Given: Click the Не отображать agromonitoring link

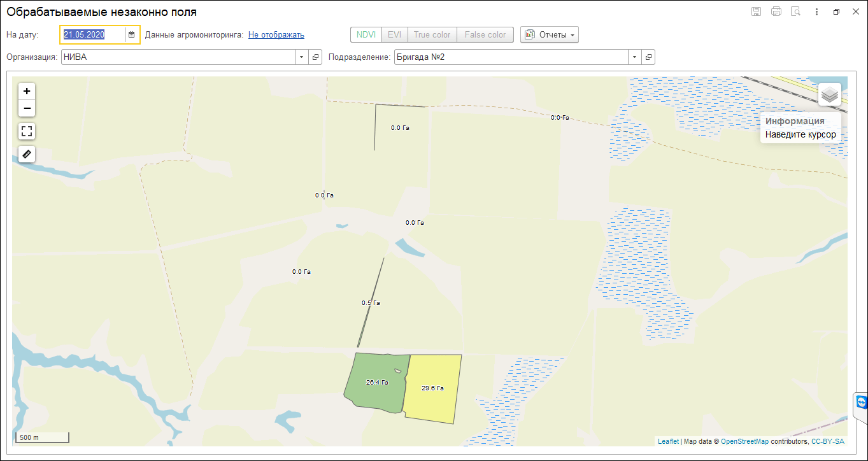Looking at the screenshot, I should [x=276, y=35].
